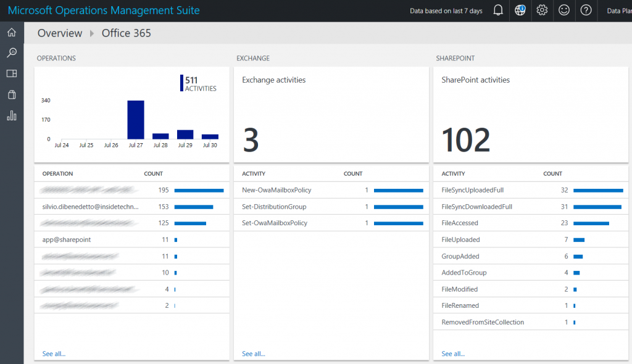This screenshot has height=364, width=632.
Task: Click the Microsoft Operations Management Suite title
Action: coord(104,10)
